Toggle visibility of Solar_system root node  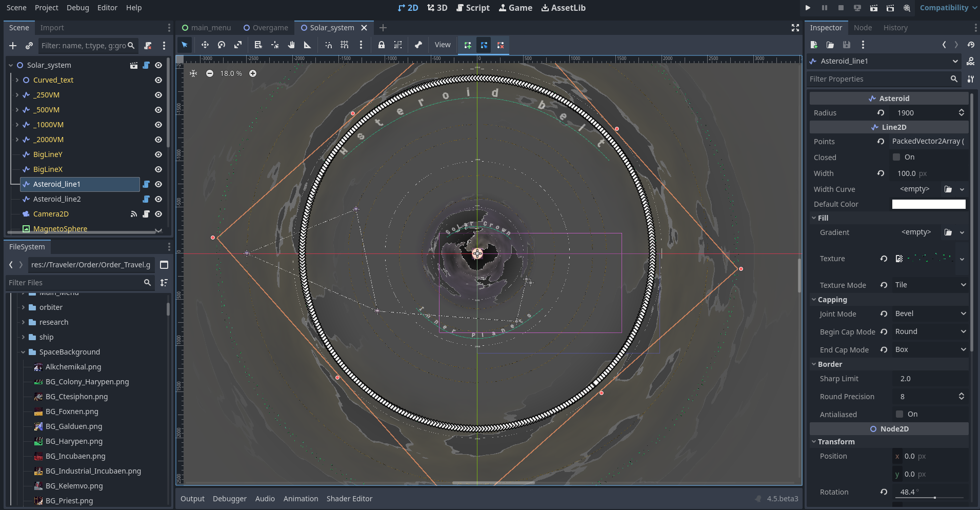[158, 65]
